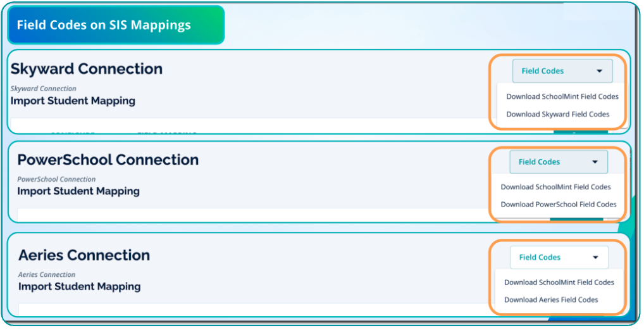Viewport: 644px width, 330px height.
Task: Choose Download PowerSchool Field Codes
Action: pyautogui.click(x=559, y=205)
